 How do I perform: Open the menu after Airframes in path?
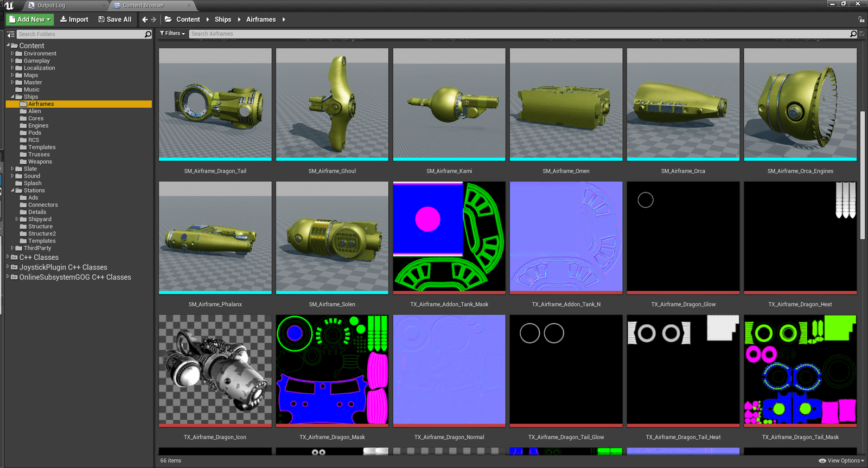284,20
